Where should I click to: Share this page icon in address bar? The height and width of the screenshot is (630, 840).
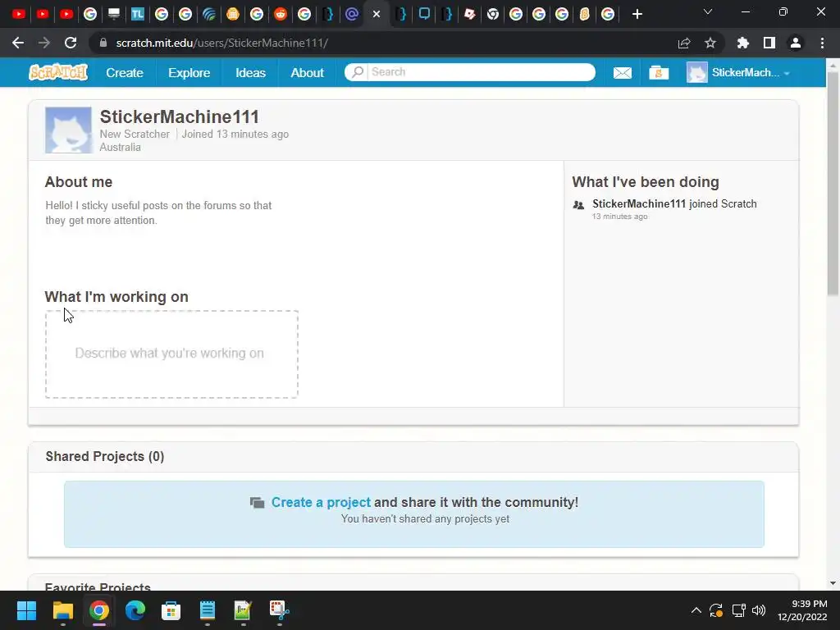[683, 43]
